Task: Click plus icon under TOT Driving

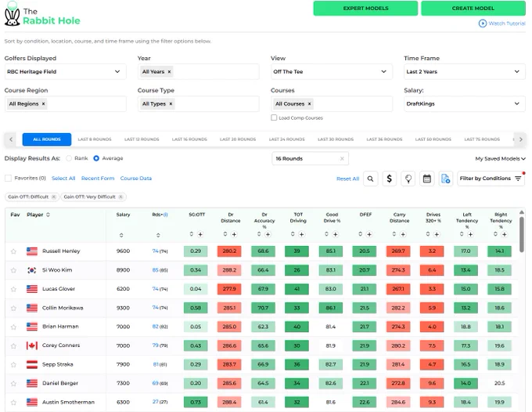Action: [x=302, y=234]
